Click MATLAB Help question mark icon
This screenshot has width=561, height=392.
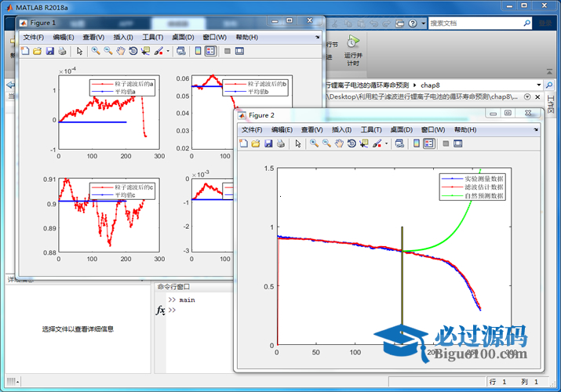point(413,24)
